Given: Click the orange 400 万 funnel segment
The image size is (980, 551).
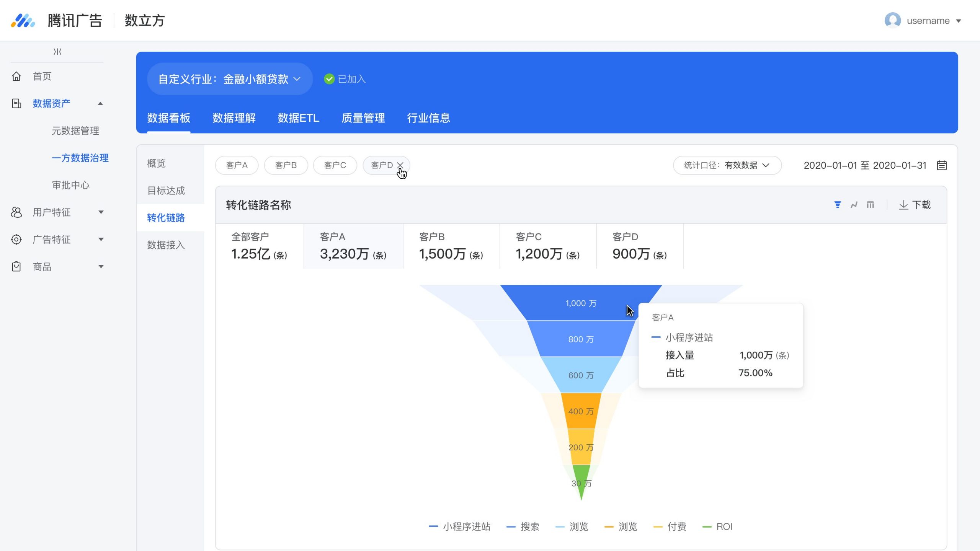Looking at the screenshot, I should coord(581,411).
